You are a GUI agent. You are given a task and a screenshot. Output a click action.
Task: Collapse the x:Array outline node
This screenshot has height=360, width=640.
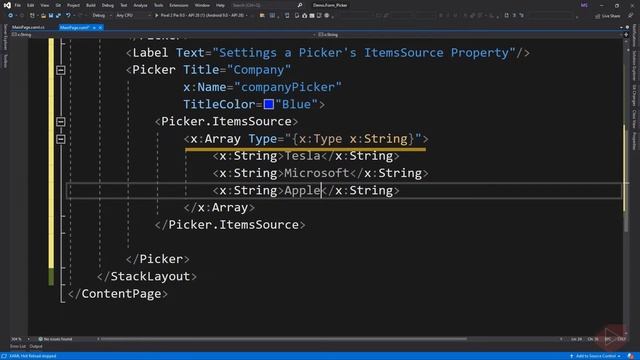60,139
